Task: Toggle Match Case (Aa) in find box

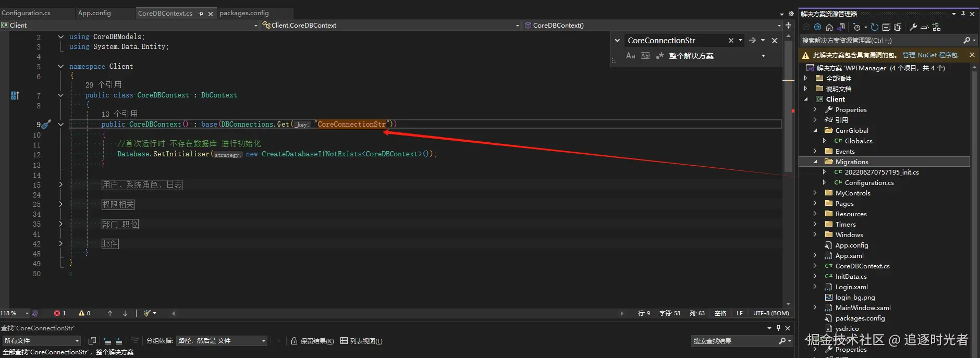Action: [631, 56]
